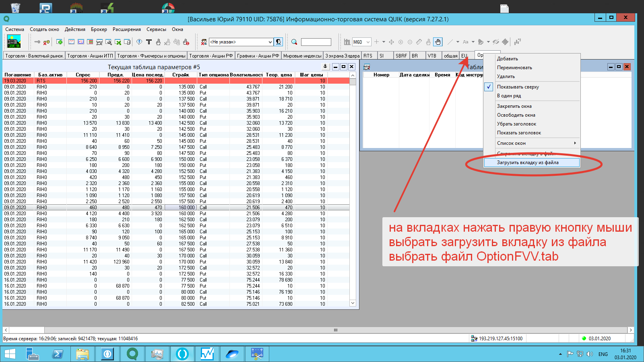Viewport: 644px width, 362px height.
Task: Switch to 'Мировые индексы' tab
Action: [x=302, y=56]
